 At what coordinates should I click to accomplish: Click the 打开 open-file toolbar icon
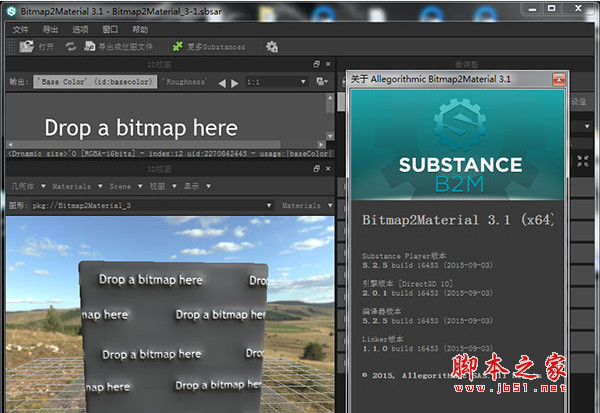27,47
